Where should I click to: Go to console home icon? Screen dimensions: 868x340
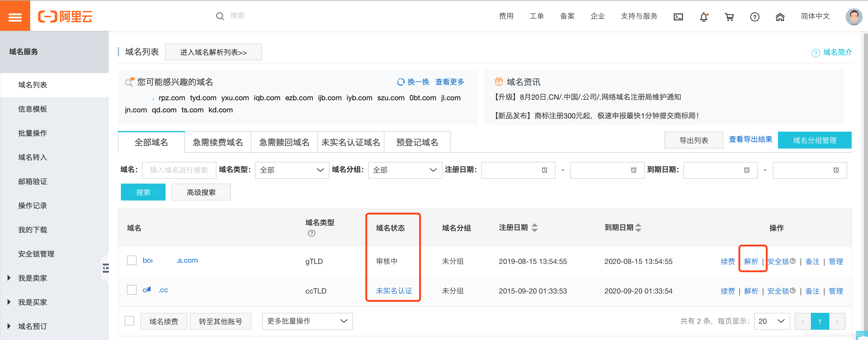780,17
